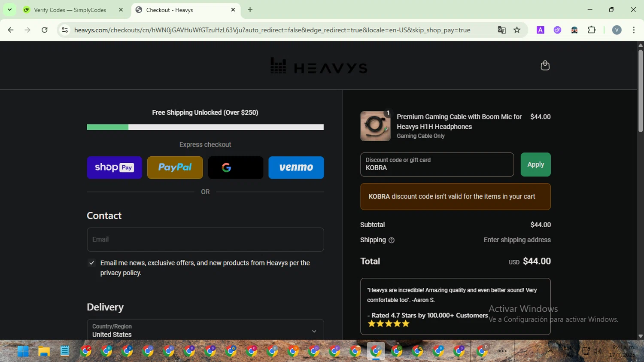Click the page vertical scrollbar thumb
The width and height of the screenshot is (644, 362).
coord(640,90)
